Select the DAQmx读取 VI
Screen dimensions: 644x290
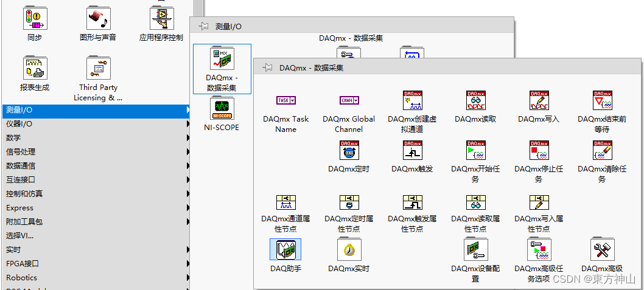(476, 100)
